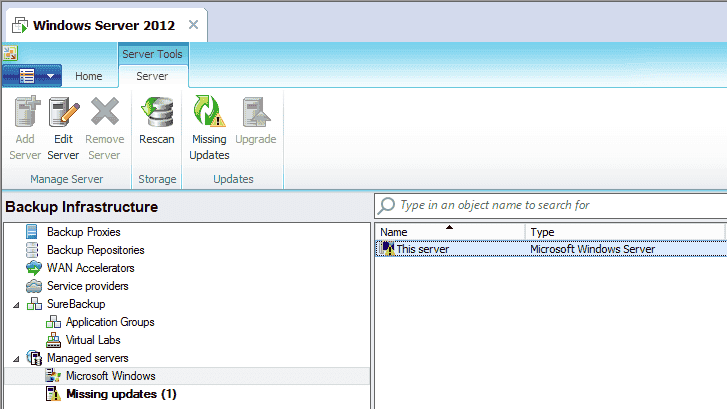Open the main application menu dropdown
The height and width of the screenshot is (409, 727).
tap(32, 76)
